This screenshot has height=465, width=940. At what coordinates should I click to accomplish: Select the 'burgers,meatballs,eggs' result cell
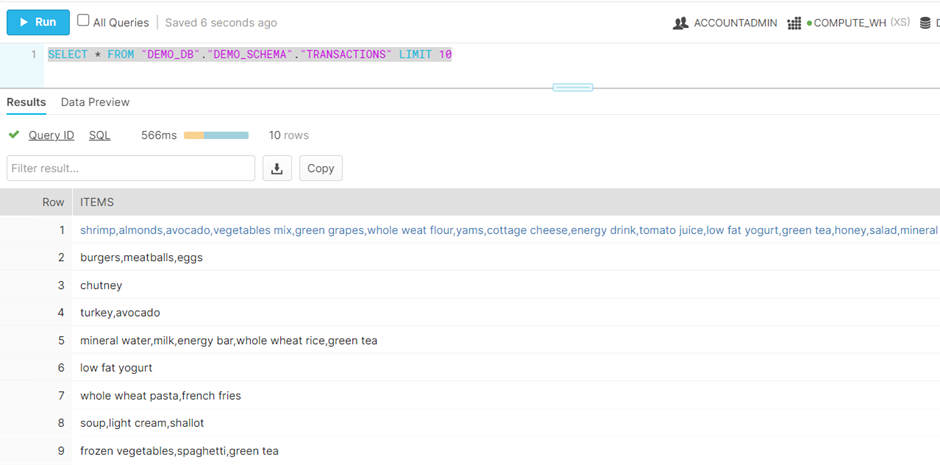141,258
